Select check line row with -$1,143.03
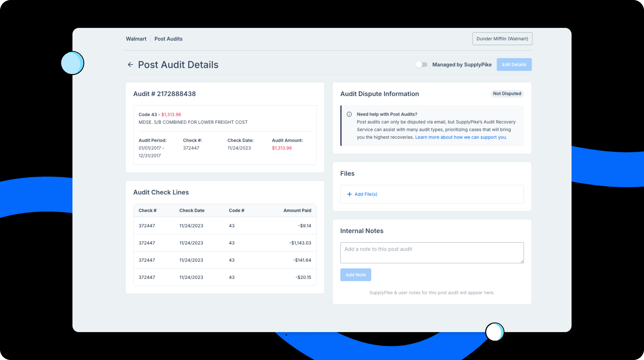Screen dimensions: 644x360 (225, 243)
